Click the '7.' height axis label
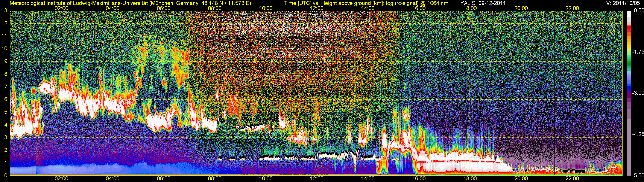 pos(6,87)
